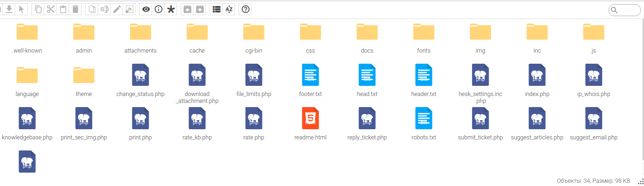Select robots.txt file

pyautogui.click(x=424, y=125)
